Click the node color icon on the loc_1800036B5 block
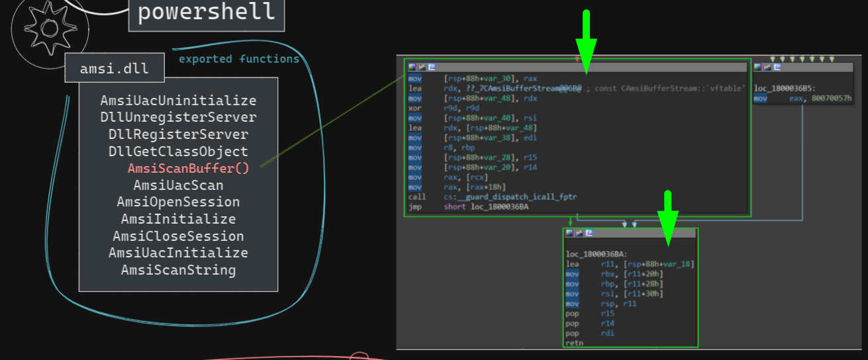The height and width of the screenshot is (360, 868). pos(758,67)
